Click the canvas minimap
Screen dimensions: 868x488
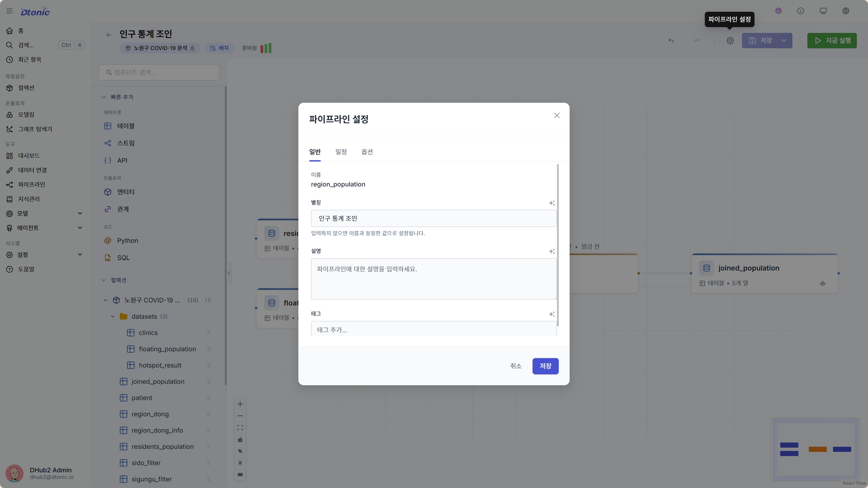[816, 449]
